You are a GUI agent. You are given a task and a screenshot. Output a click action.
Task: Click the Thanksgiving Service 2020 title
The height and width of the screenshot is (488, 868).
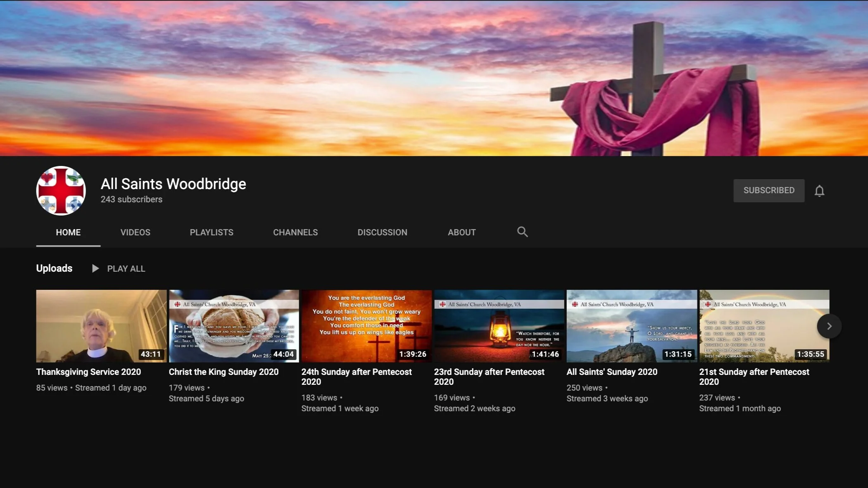88,372
